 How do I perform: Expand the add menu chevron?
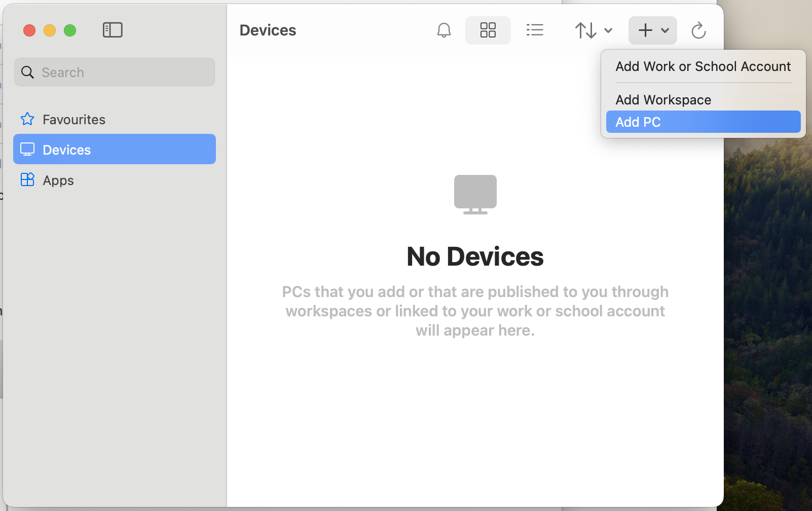[665, 30]
